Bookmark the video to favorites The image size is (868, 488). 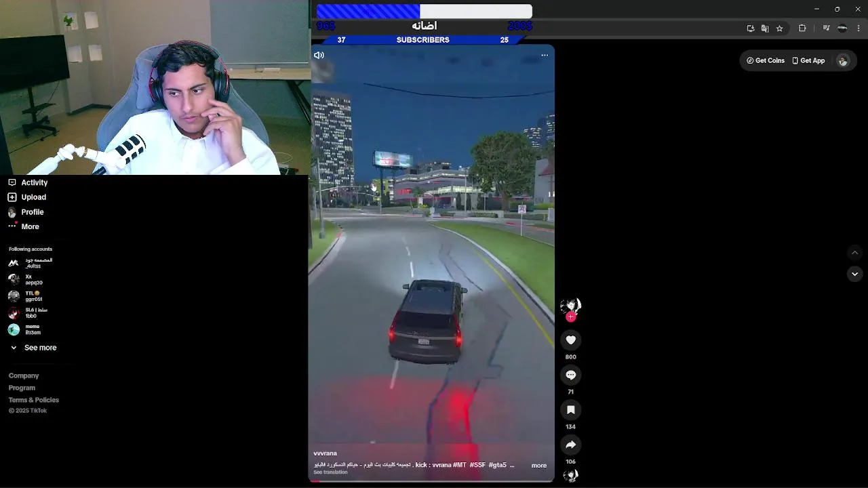[x=570, y=409]
